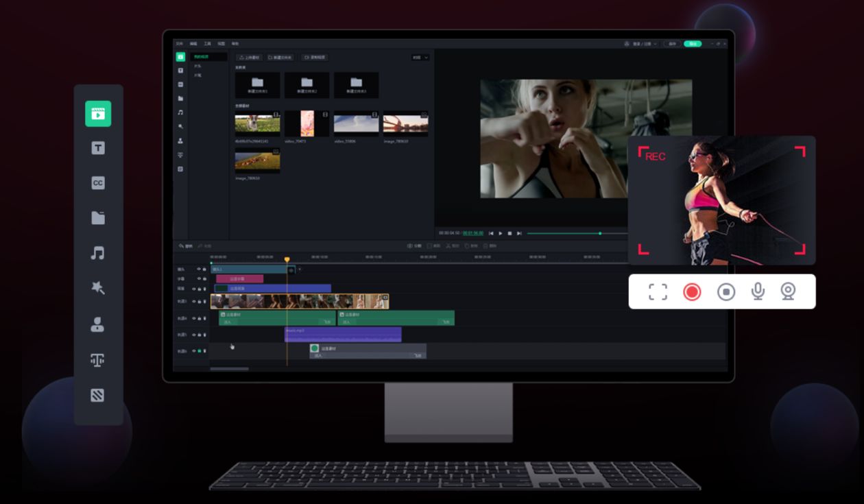The width and height of the screenshot is (864, 504).
Task: Open the large star effects icon
Action: (x=98, y=288)
